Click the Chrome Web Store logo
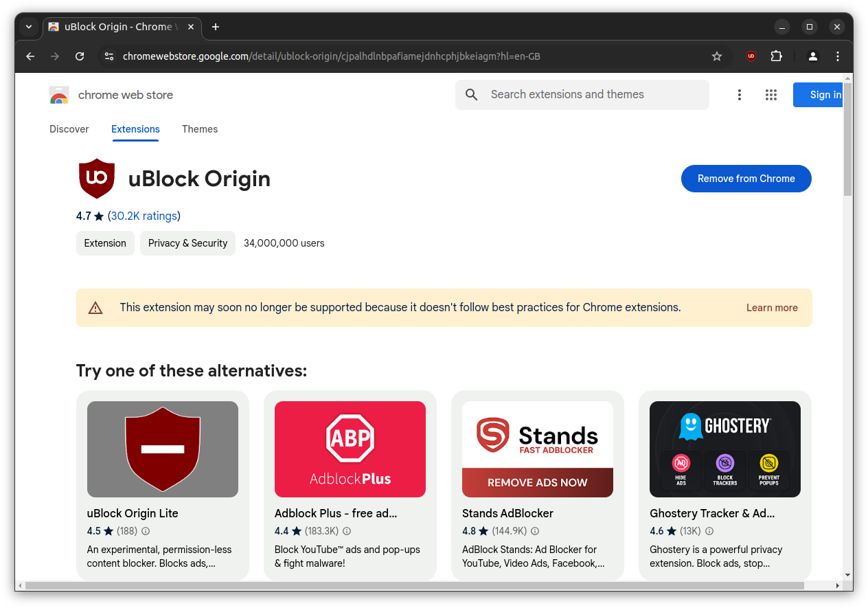868x608 pixels. pos(60,95)
